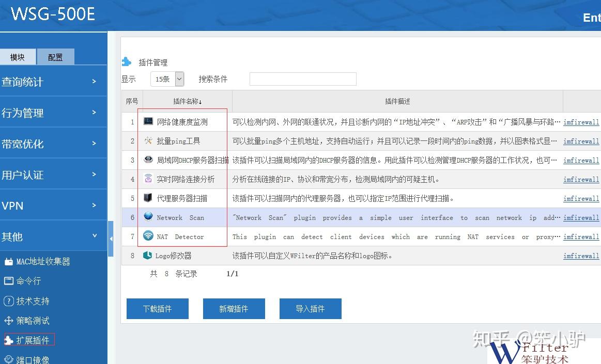Click the 下载插件 button

pyautogui.click(x=158, y=309)
